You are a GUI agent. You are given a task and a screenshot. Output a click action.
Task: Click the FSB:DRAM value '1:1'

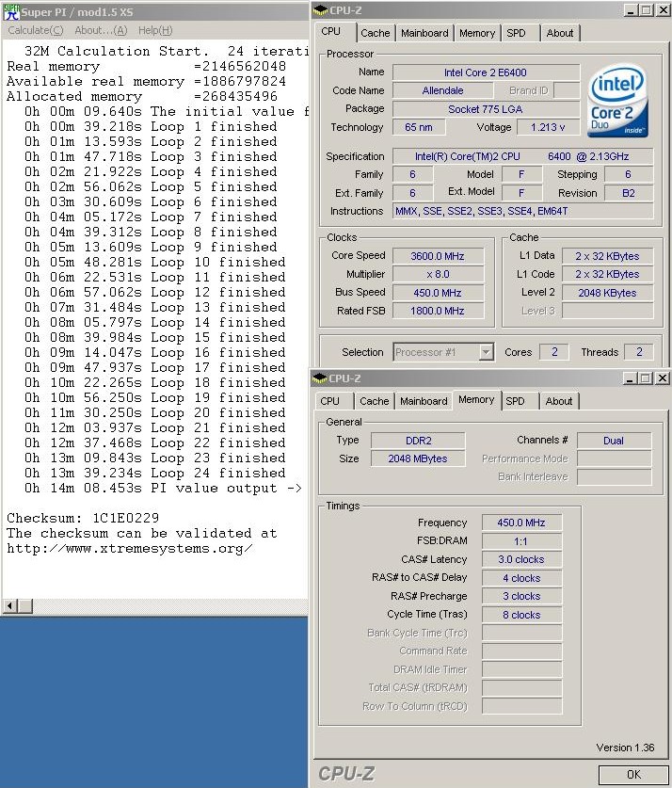521,541
